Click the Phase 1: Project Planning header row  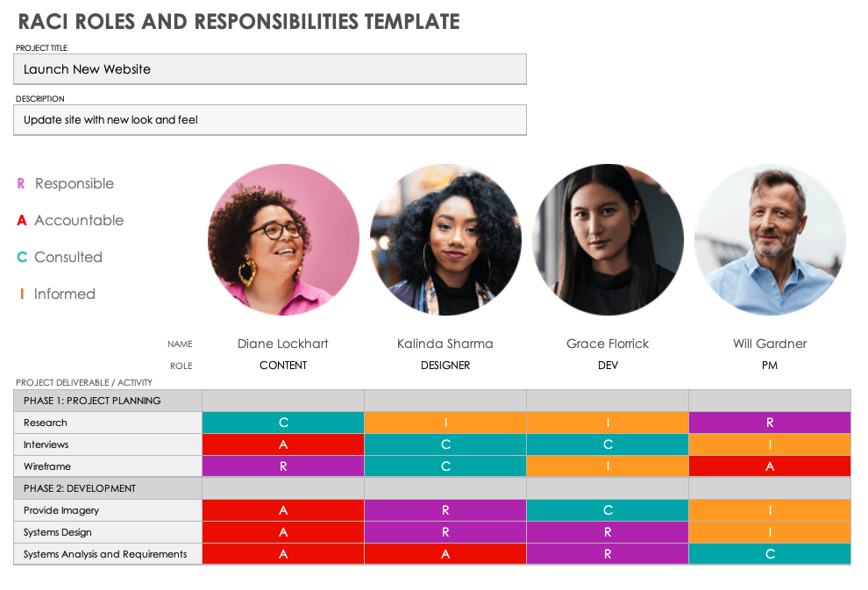[108, 401]
